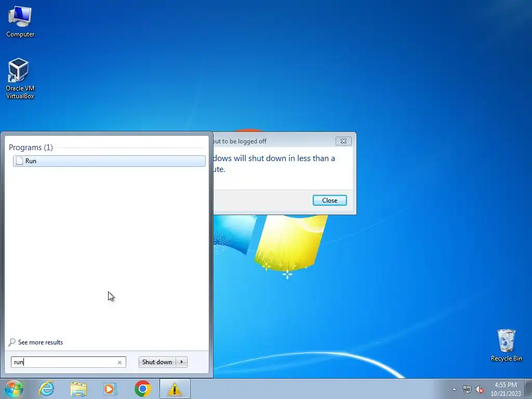Show hidden tray icons arrow
This screenshot has height=399, width=532.
click(x=454, y=390)
